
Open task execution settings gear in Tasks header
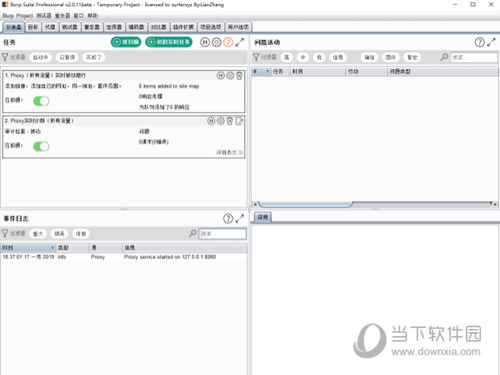(217, 42)
